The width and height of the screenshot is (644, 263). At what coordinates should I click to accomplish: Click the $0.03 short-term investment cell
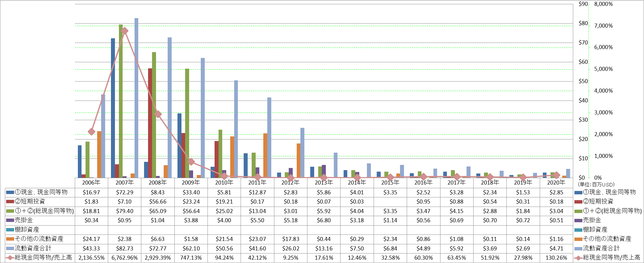point(357,202)
